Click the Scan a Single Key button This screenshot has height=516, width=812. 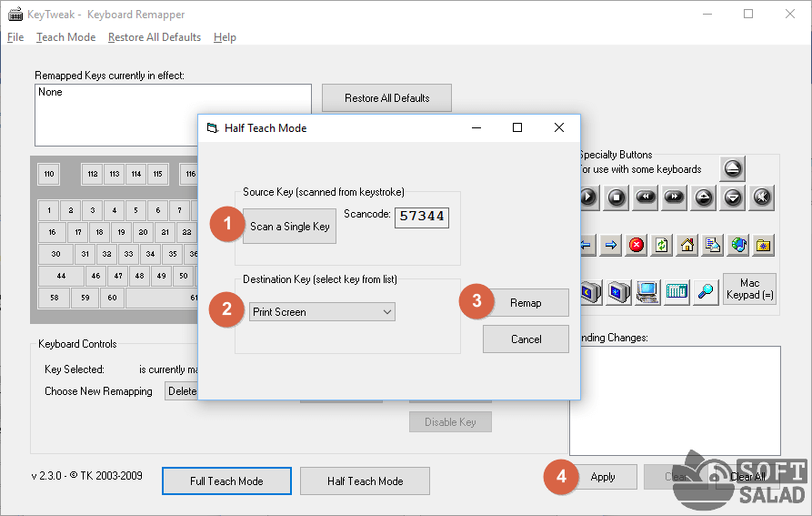click(x=289, y=227)
